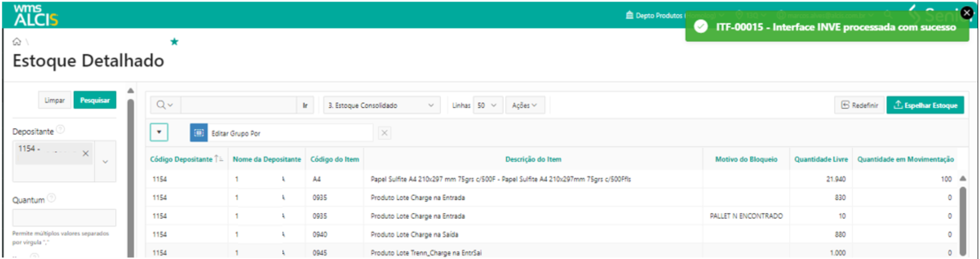
Task: Remove the Editar Grupo Por filter
Action: pyautogui.click(x=384, y=133)
